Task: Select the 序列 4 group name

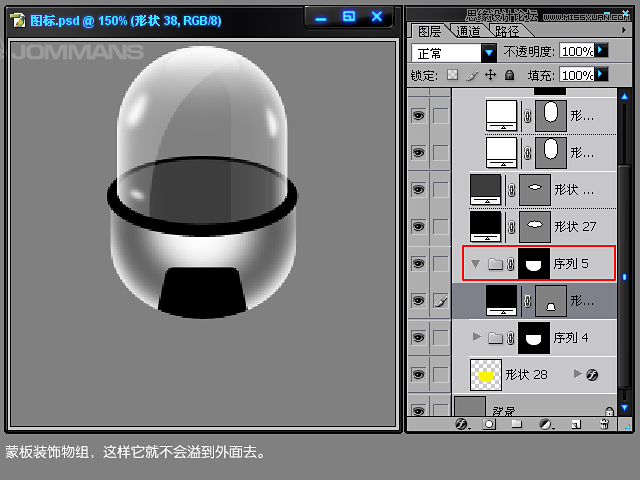Action: (571, 338)
